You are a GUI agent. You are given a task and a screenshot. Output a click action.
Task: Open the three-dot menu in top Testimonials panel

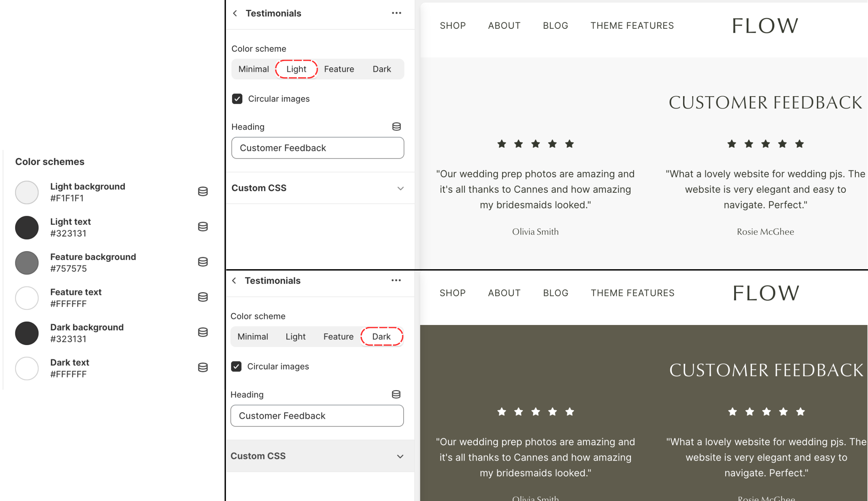(x=396, y=13)
